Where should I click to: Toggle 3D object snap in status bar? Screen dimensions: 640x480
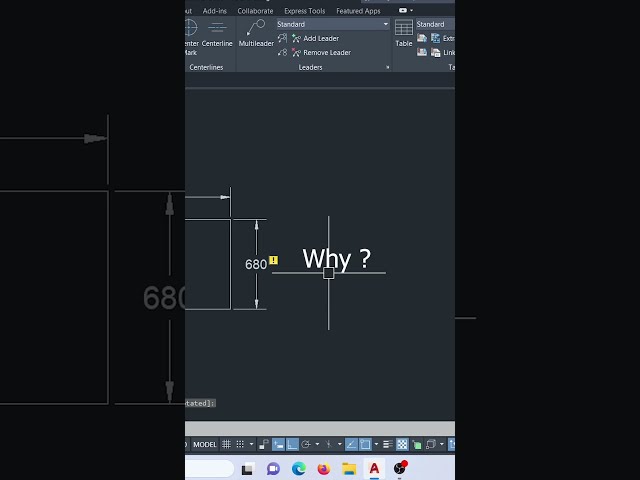click(x=431, y=444)
